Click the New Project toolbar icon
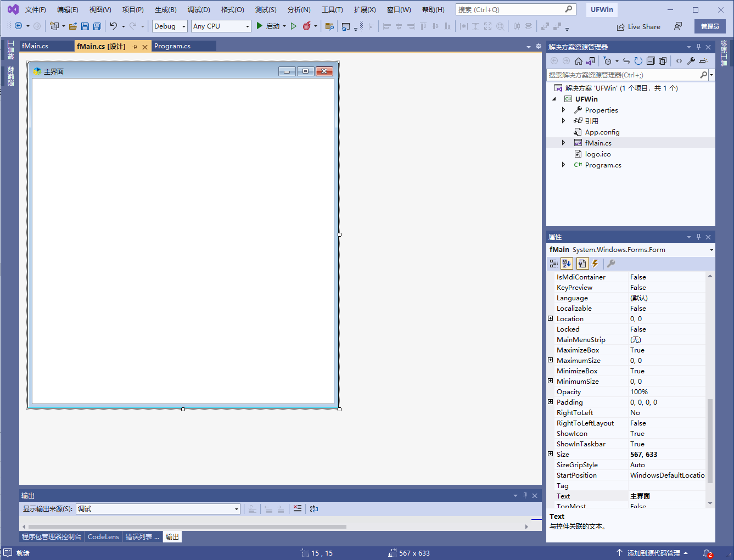This screenshot has height=560, width=734. [x=54, y=26]
